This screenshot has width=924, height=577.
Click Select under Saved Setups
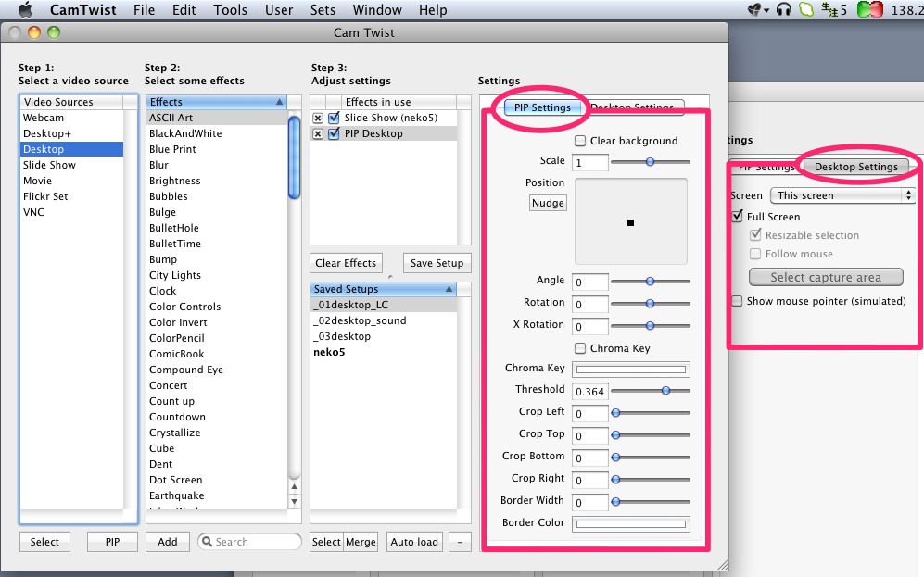326,542
